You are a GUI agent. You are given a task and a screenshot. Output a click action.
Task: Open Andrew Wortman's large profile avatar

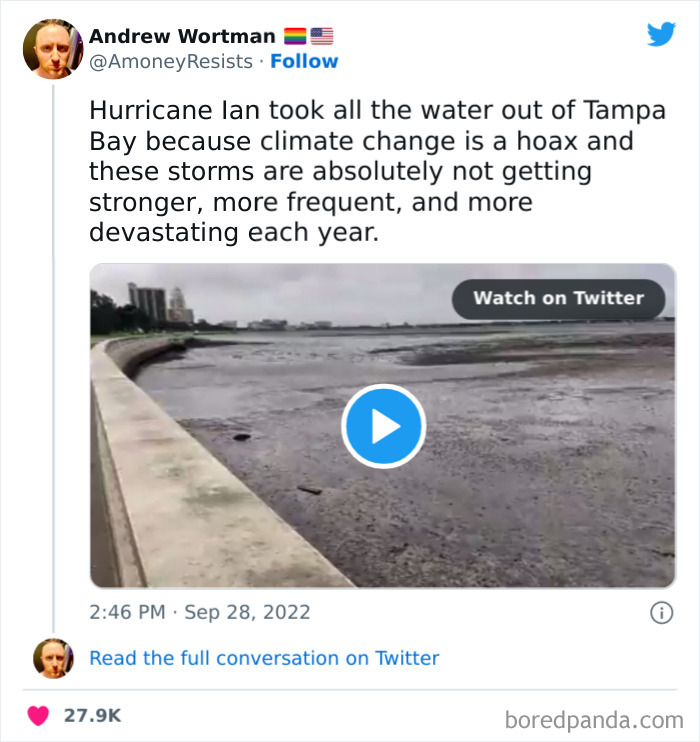coord(53,48)
